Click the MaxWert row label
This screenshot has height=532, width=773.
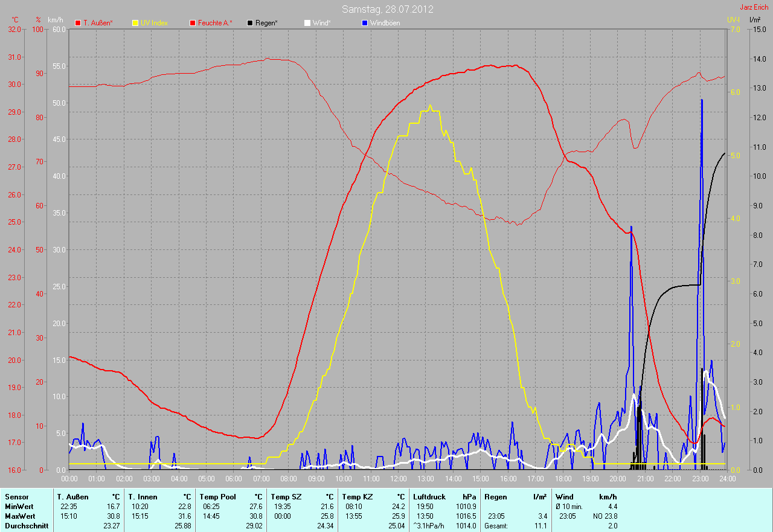20,516
